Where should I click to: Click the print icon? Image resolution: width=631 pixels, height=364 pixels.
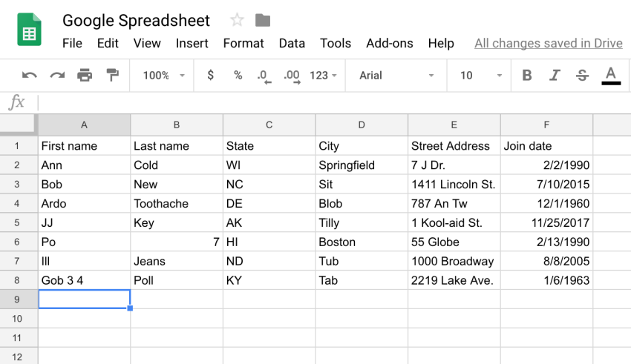pos(85,75)
